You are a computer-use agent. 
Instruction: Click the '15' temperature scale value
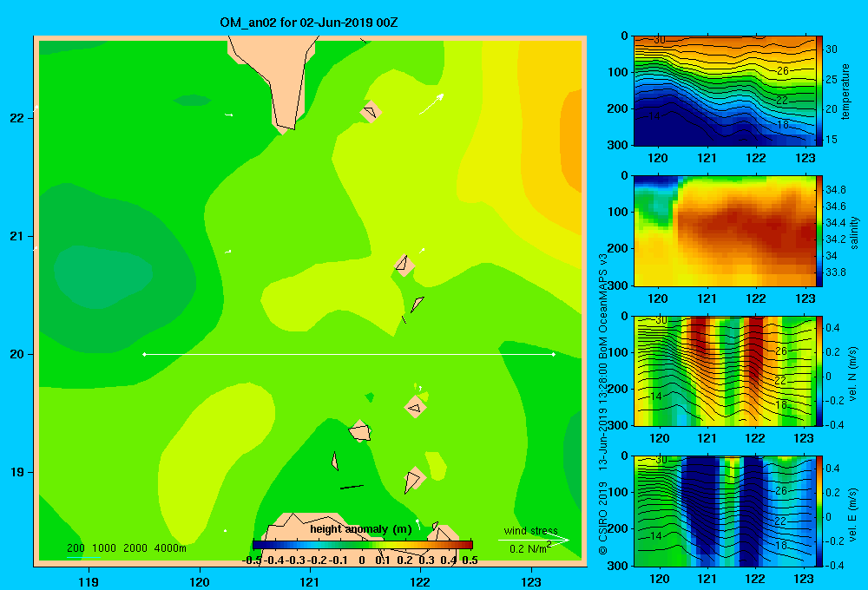(x=832, y=140)
